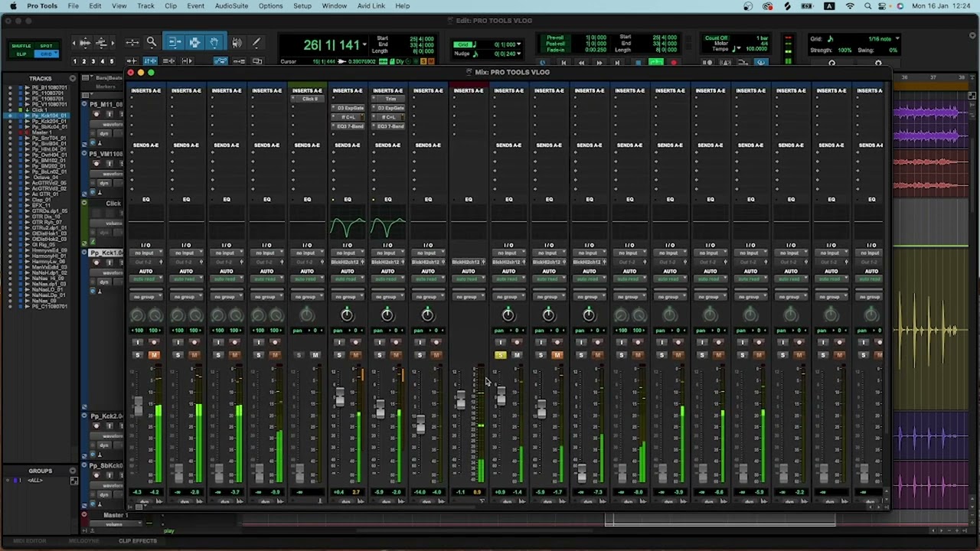Open Grid mode dropdown arrow
The width and height of the screenshot is (980, 551).
[57, 54]
